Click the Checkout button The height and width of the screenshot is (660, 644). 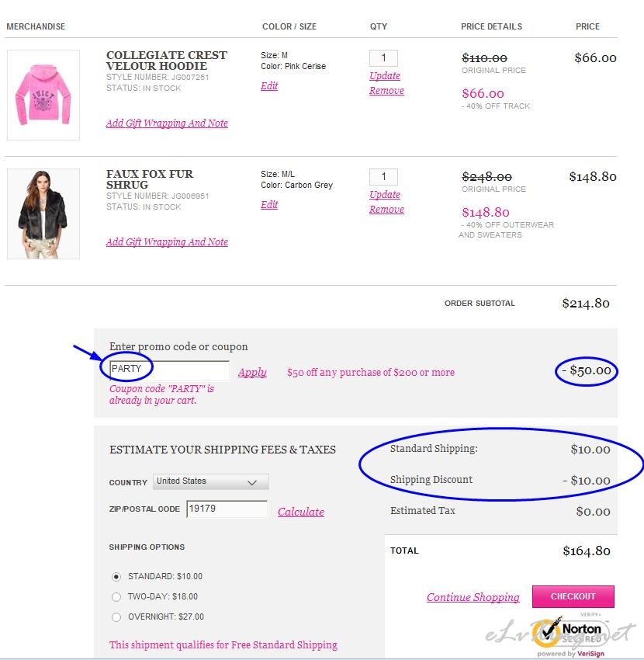573,596
